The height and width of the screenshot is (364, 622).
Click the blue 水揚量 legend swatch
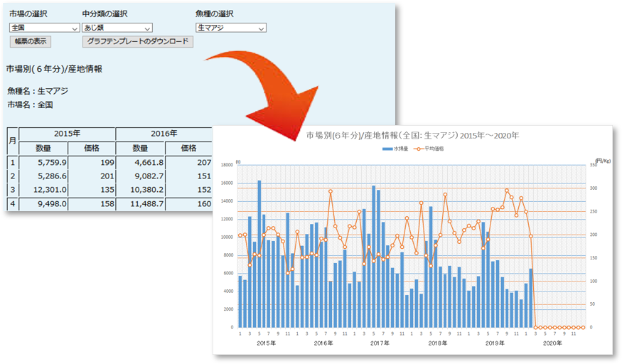pyautogui.click(x=388, y=149)
